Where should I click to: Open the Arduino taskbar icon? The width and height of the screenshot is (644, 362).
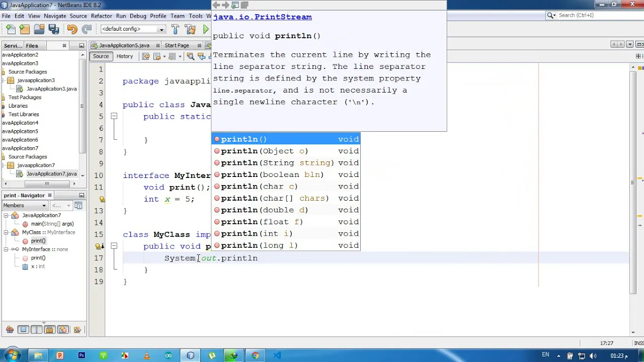[x=169, y=355]
